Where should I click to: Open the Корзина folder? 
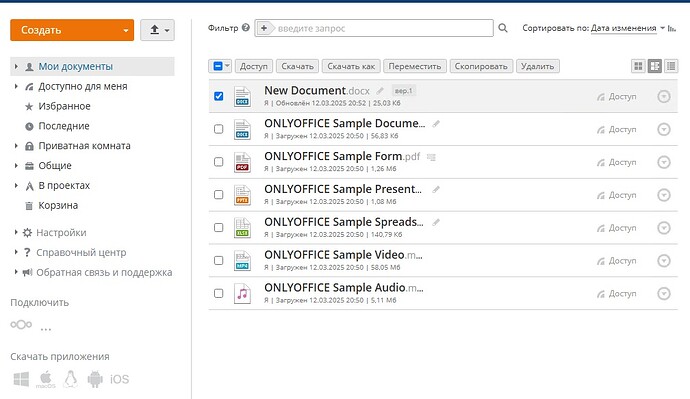click(x=58, y=205)
